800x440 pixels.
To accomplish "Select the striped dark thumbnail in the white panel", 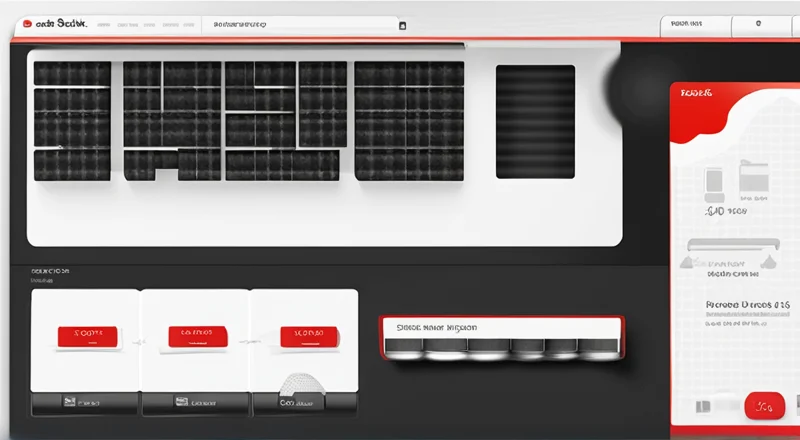I will point(535,121).
